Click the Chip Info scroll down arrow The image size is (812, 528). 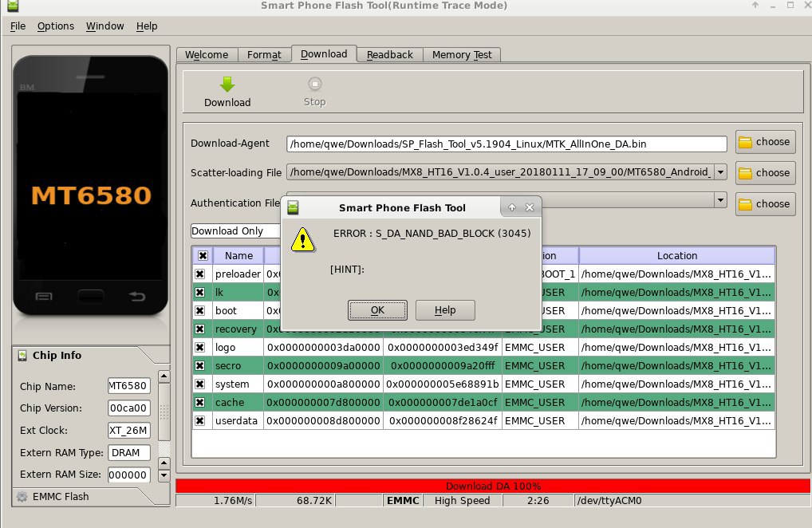tap(164, 475)
